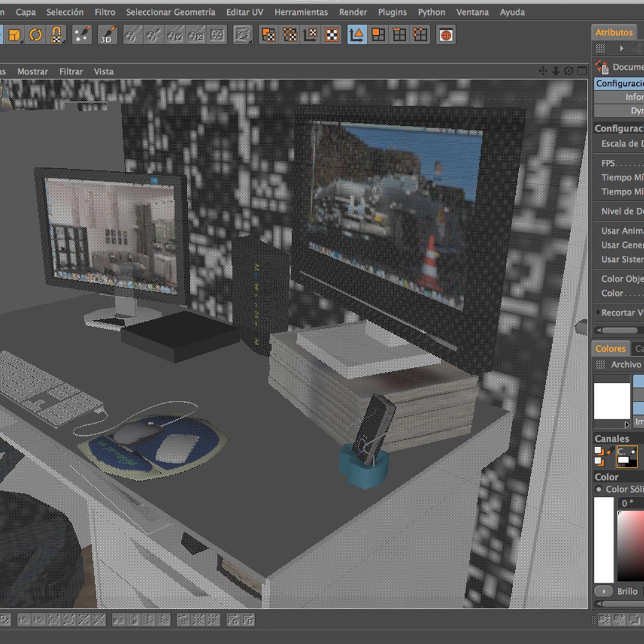
Task: Select the edge mode grid icon
Action: pyautogui.click(x=399, y=35)
